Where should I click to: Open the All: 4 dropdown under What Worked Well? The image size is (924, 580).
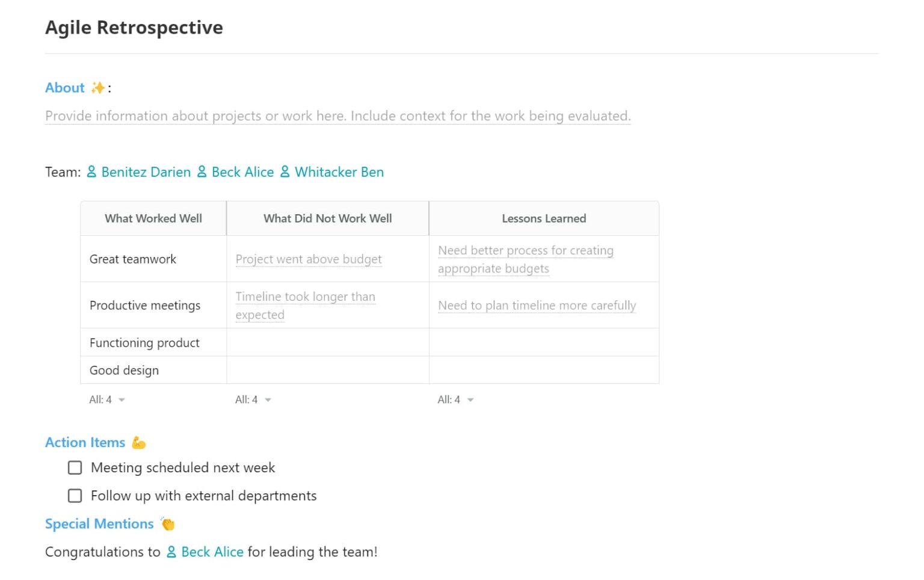107,400
